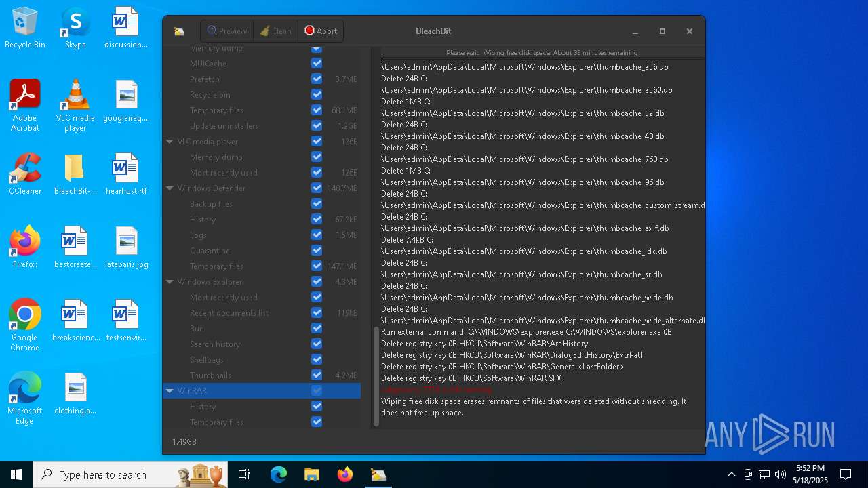Screen dimensions: 868x488
Task: Click the taskbar clock showing 5:52 PM
Action: click(811, 474)
